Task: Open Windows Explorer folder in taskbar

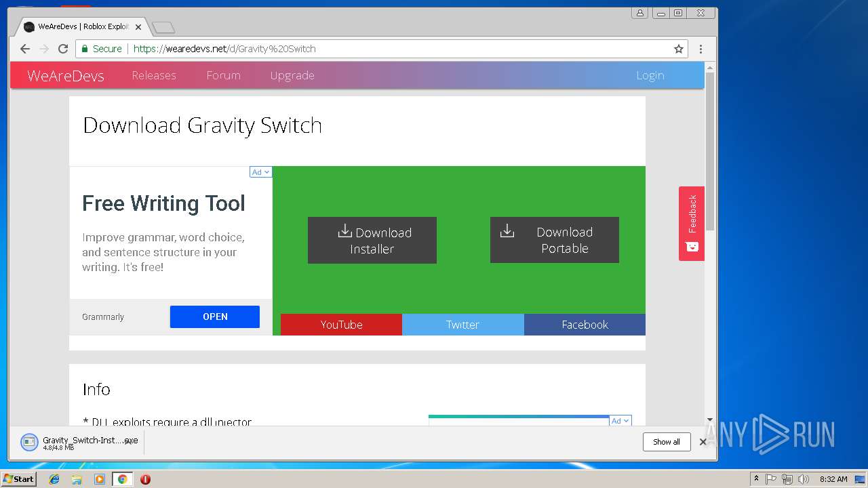Action: (x=77, y=479)
